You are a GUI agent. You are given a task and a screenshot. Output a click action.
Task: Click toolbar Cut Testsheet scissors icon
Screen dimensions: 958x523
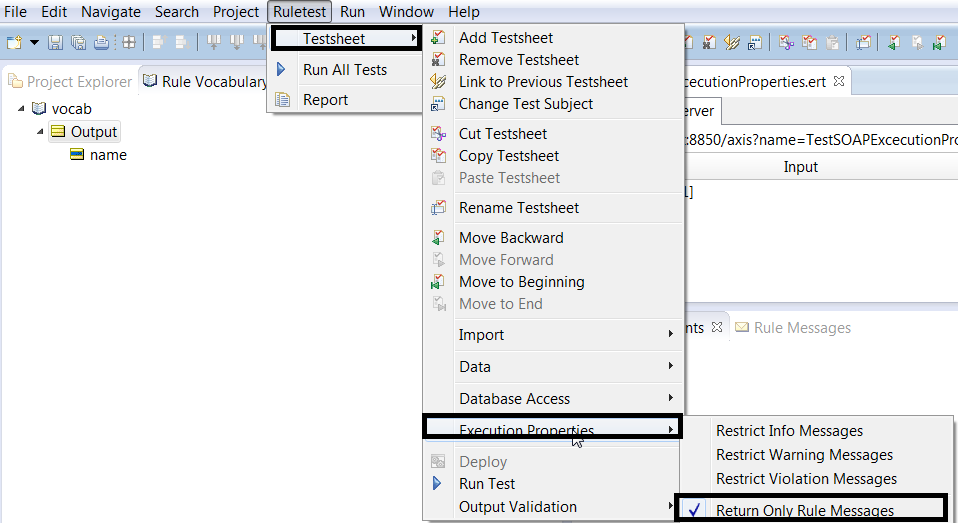pos(786,42)
